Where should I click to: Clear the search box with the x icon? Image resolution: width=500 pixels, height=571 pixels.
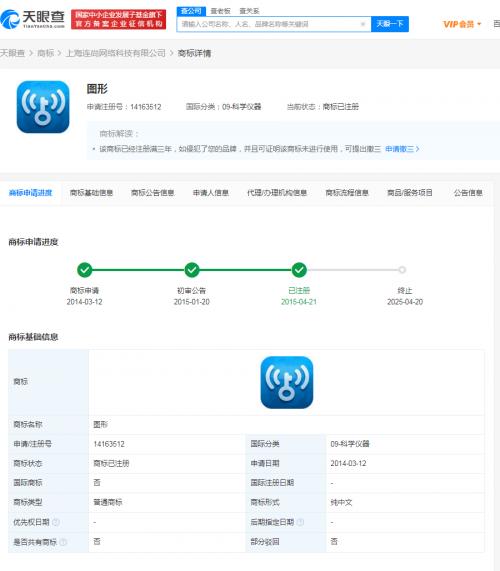[363, 24]
